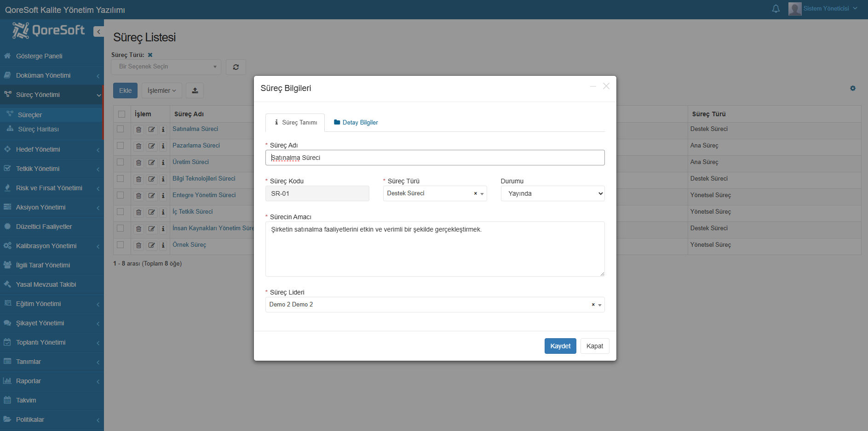The height and width of the screenshot is (431, 868).
Task: Click the notification bell icon
Action: coord(776,9)
